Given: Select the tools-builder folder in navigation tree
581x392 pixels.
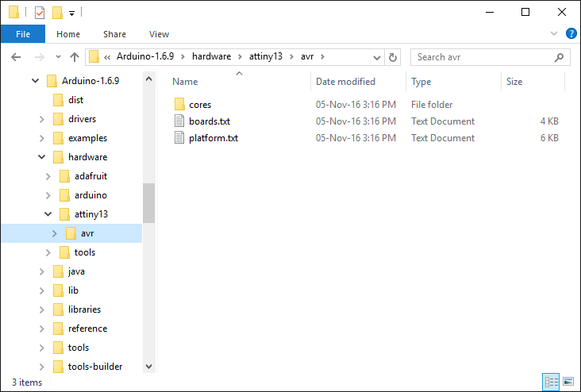Looking at the screenshot, I should (95, 367).
